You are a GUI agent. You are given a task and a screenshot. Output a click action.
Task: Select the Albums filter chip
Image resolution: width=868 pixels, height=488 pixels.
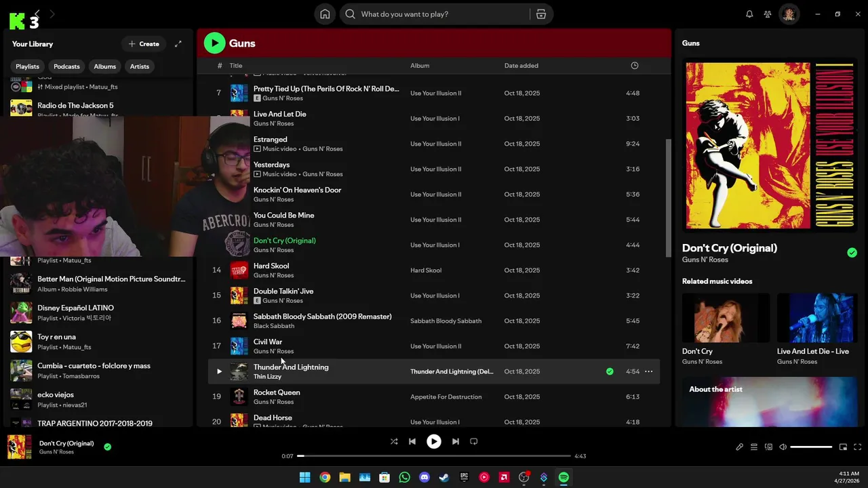(x=105, y=66)
